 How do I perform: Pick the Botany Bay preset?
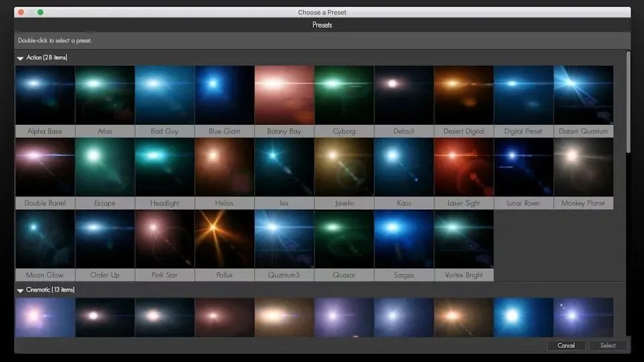coord(284,95)
